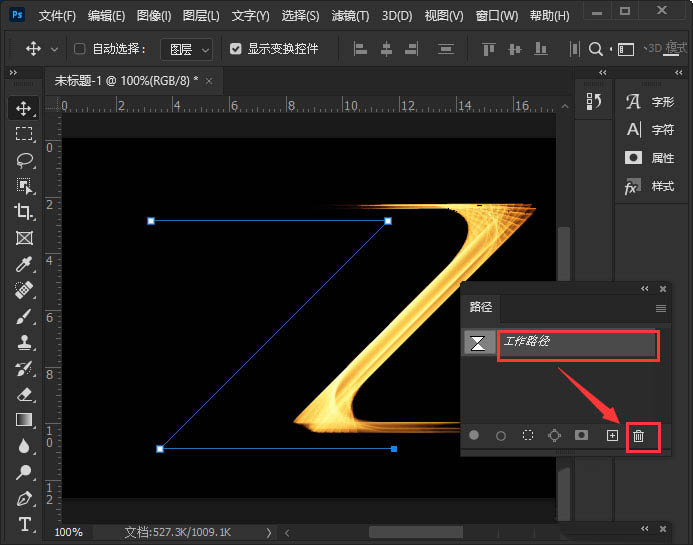
Task: Fill path with foreground color
Action: (474, 435)
